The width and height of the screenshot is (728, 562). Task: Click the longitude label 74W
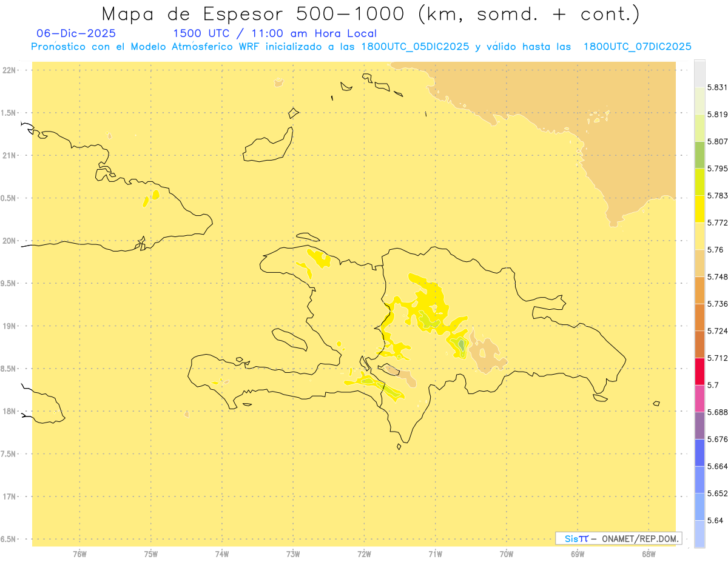[222, 554]
